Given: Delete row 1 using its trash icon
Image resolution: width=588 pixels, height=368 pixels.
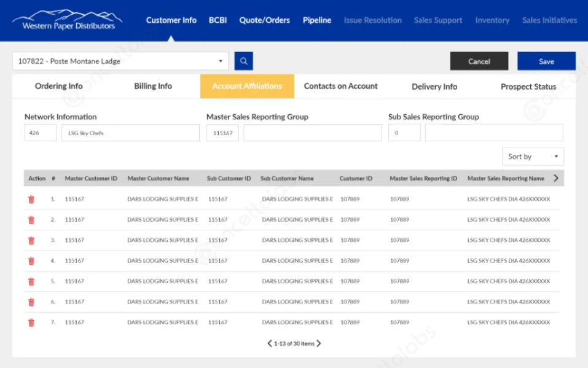Looking at the screenshot, I should pyautogui.click(x=31, y=199).
